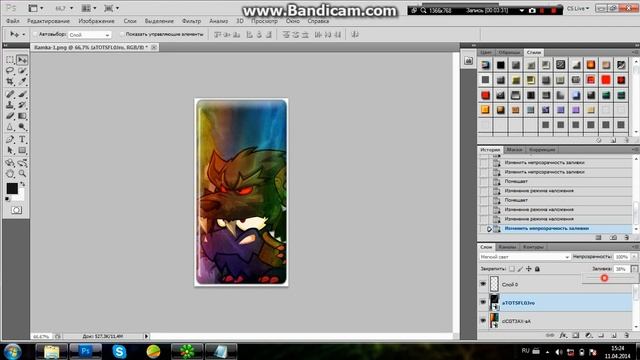
Task: Open the Screen Mode dropdown
Action: click(x=111, y=8)
